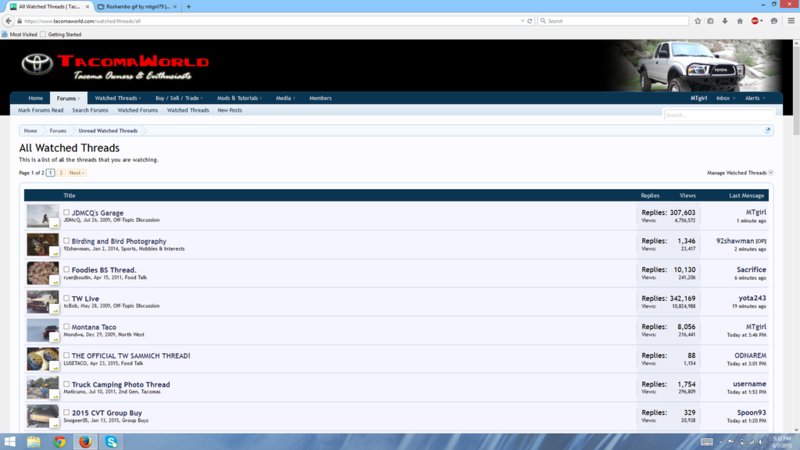Image resolution: width=800 pixels, height=450 pixels.
Task: Click Mark Forums Read link
Action: (x=41, y=110)
